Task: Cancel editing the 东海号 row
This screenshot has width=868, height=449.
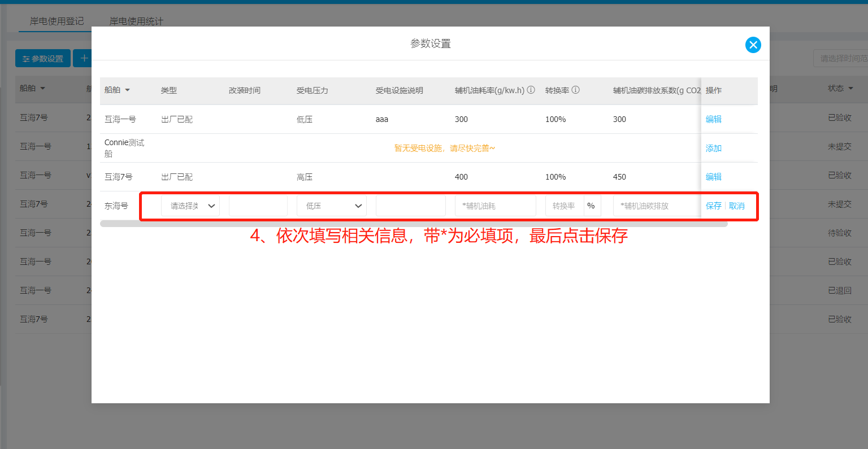Action: [737, 206]
